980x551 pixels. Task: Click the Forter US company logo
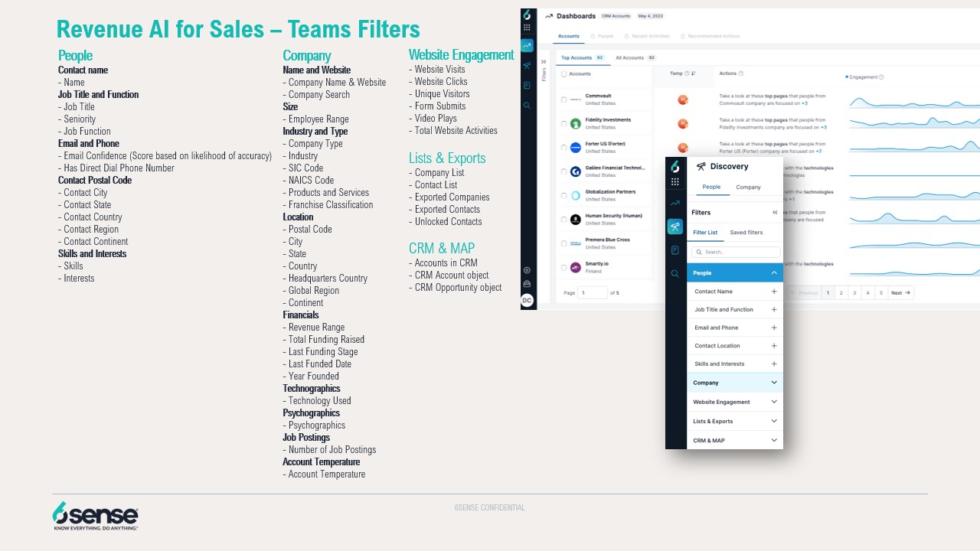576,147
